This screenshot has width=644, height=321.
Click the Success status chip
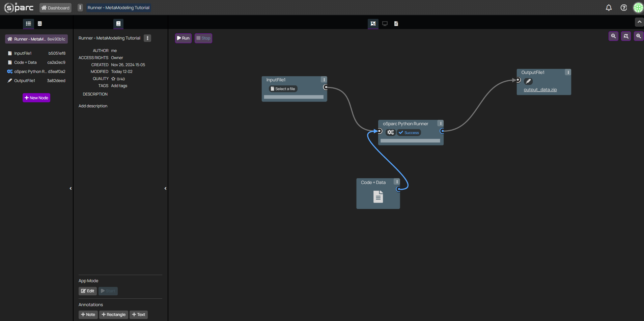click(409, 133)
